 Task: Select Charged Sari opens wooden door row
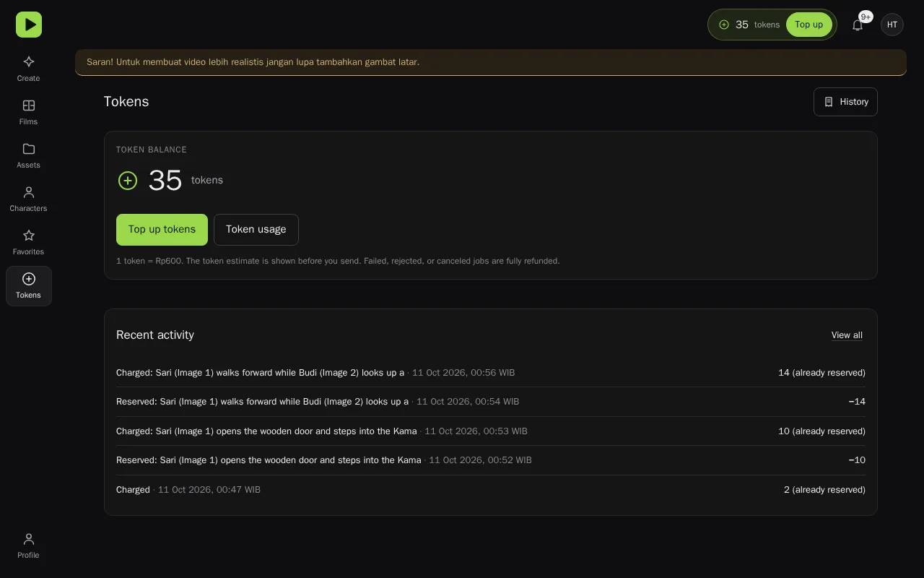pos(491,431)
